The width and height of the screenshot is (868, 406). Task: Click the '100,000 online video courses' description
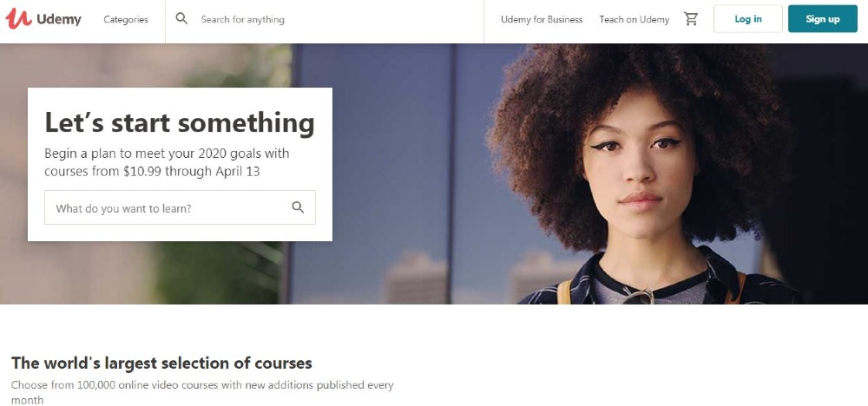coord(202,385)
